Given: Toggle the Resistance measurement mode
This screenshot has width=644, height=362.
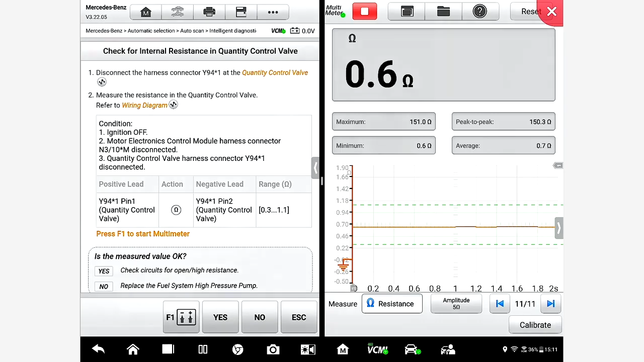Looking at the screenshot, I should pos(392,304).
